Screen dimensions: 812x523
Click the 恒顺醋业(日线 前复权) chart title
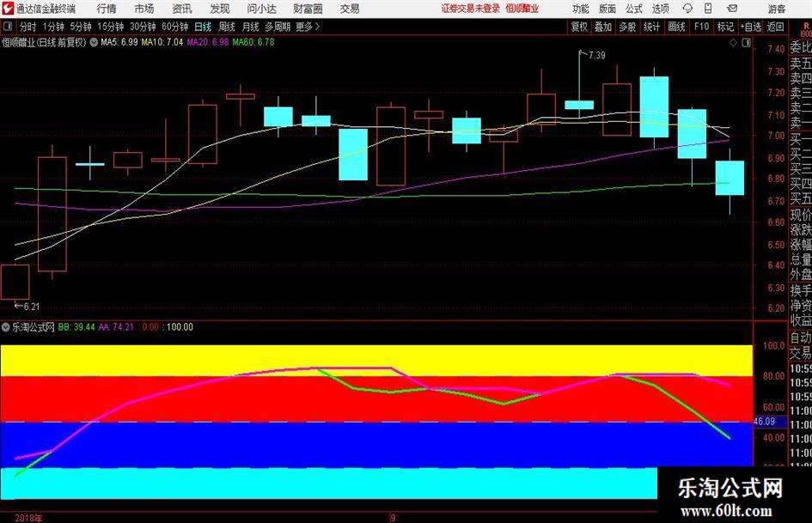44,42
